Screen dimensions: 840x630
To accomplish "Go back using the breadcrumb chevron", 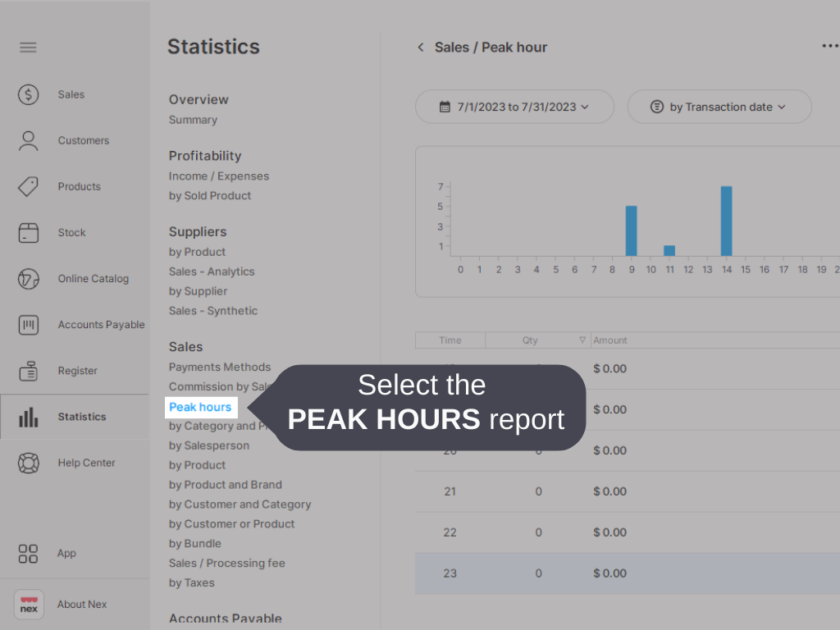I will (x=420, y=48).
